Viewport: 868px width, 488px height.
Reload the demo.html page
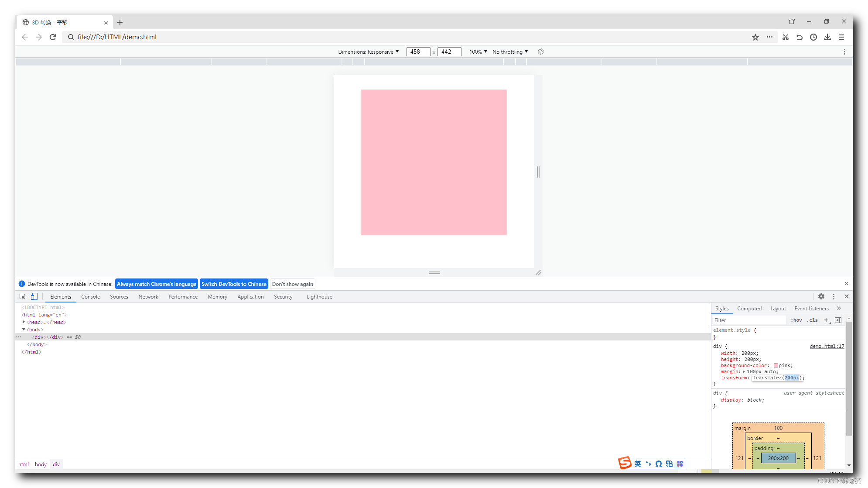point(53,37)
